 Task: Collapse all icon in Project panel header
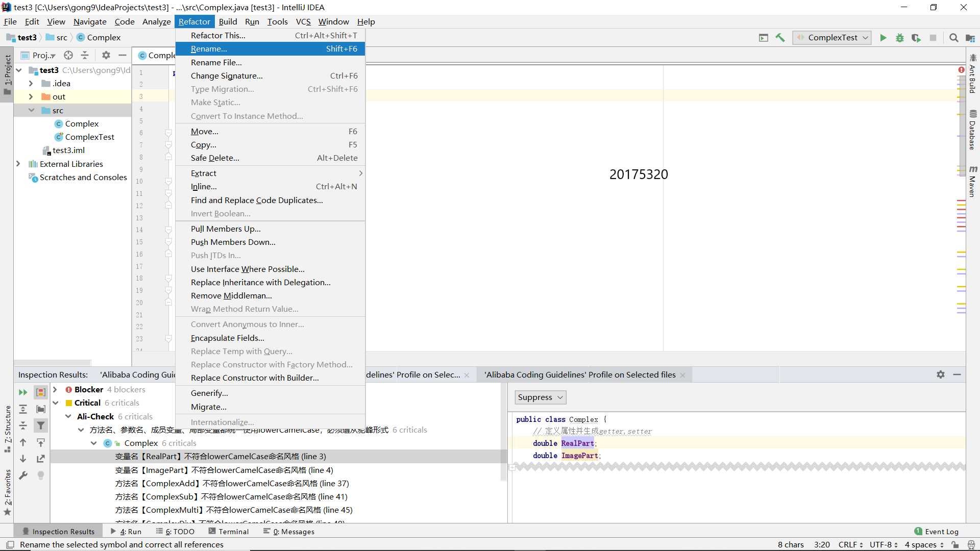(85, 55)
